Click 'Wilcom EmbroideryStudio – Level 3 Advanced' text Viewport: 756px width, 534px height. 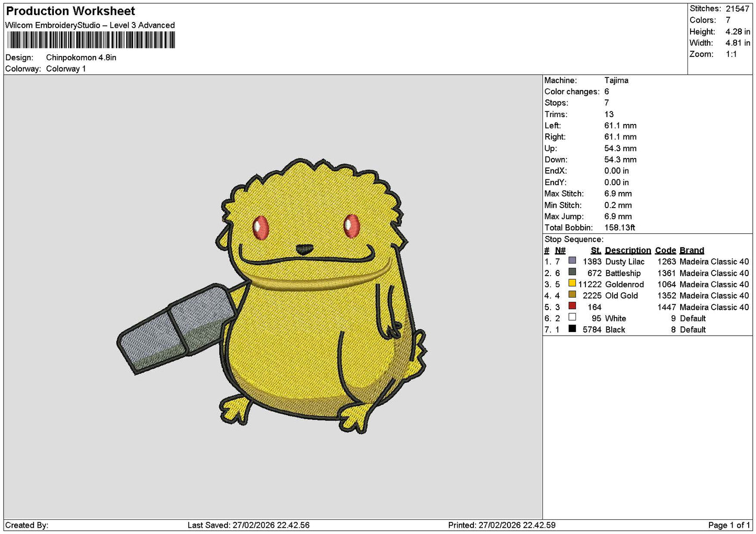pyautogui.click(x=90, y=25)
